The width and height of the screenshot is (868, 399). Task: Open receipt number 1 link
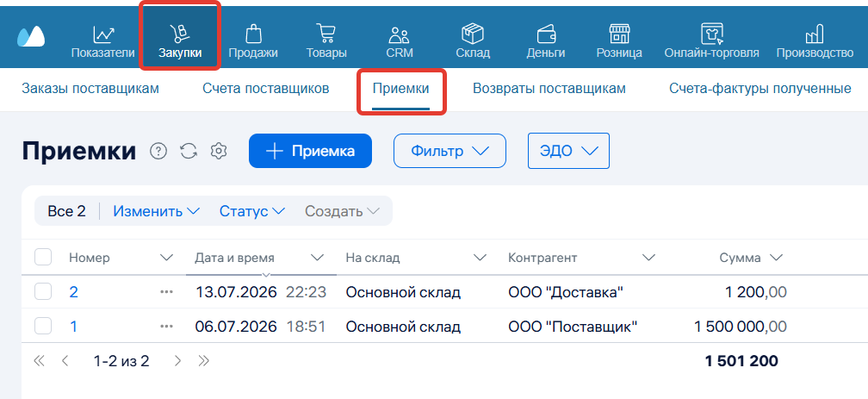coord(74,327)
